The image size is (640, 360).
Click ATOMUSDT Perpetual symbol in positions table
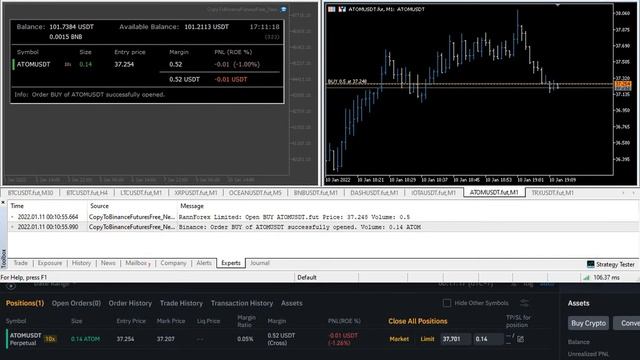(x=25, y=339)
